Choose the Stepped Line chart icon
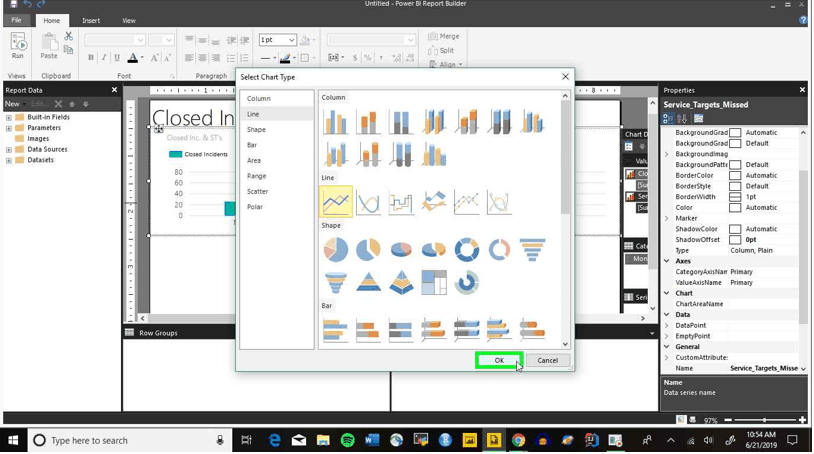814x454 pixels. pos(401,201)
